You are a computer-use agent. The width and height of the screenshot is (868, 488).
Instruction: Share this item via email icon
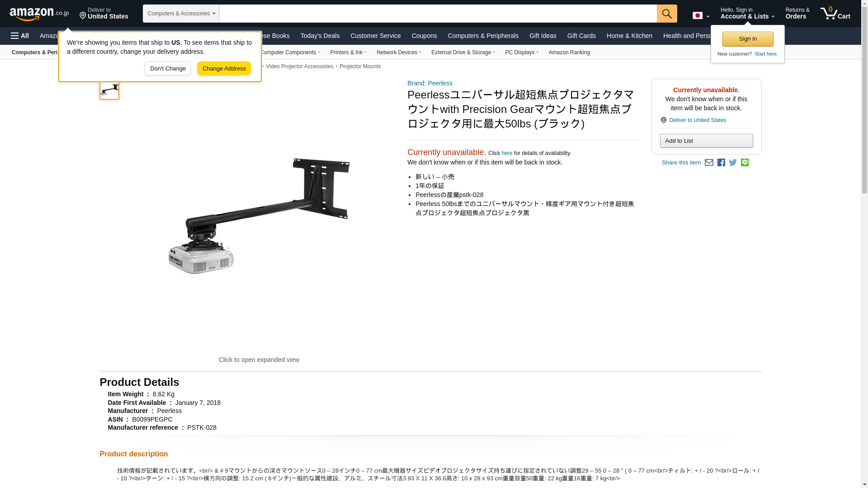click(709, 163)
